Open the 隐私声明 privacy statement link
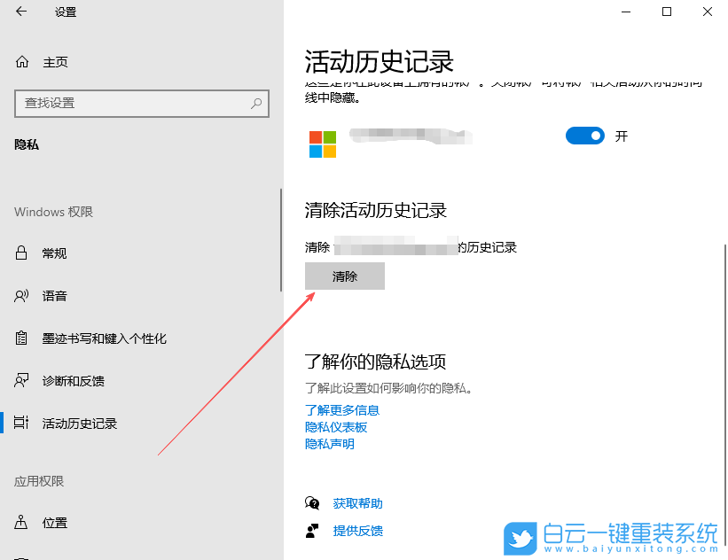This screenshot has height=560, width=728. [329, 444]
